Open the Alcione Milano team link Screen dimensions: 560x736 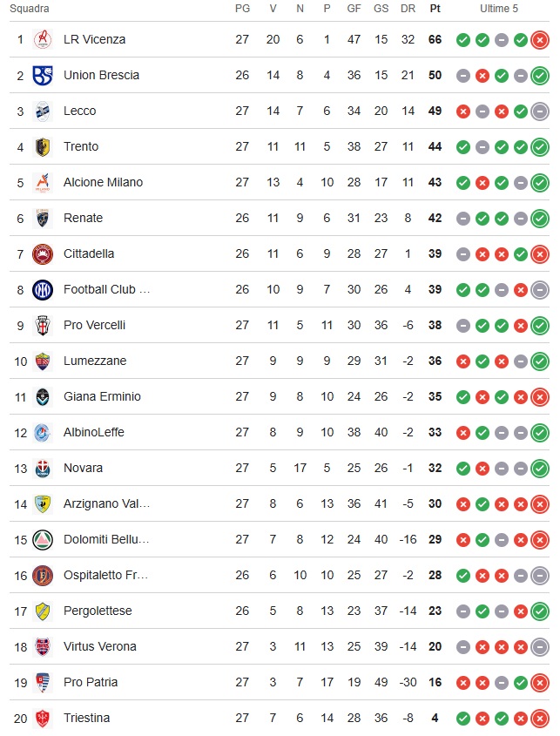click(103, 182)
